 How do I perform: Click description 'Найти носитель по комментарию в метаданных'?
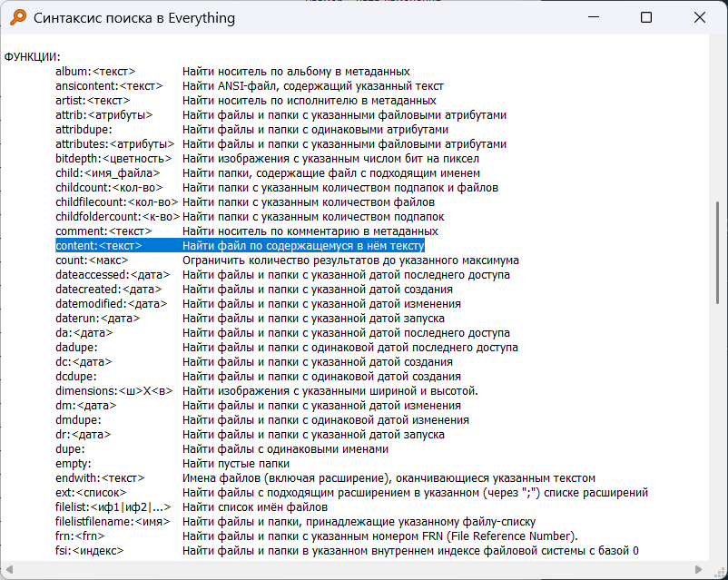[310, 231]
